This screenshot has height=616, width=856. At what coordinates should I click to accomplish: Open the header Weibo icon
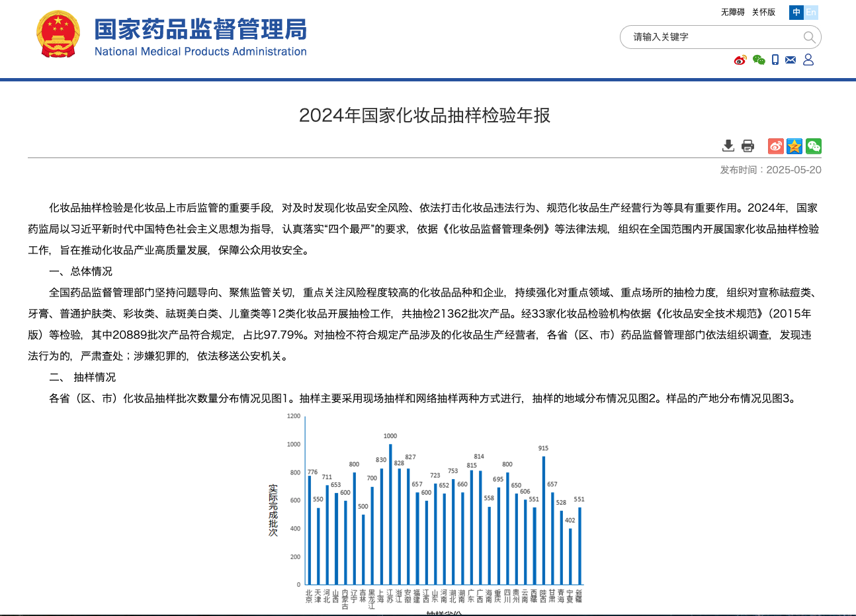click(740, 60)
